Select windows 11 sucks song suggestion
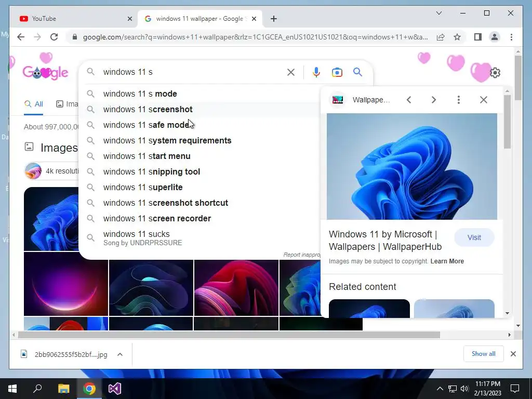Viewport: 532px width, 399px height. click(x=199, y=238)
